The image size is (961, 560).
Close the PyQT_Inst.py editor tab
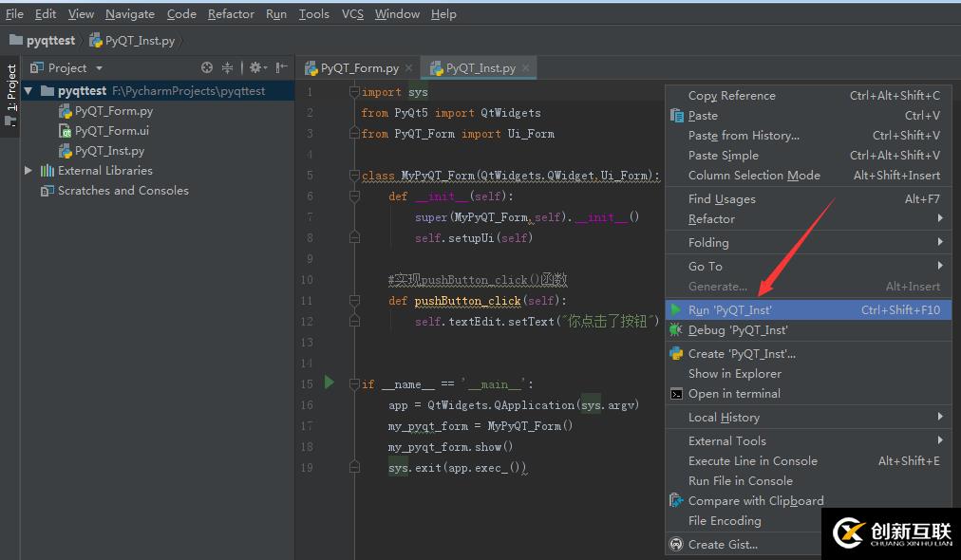525,68
